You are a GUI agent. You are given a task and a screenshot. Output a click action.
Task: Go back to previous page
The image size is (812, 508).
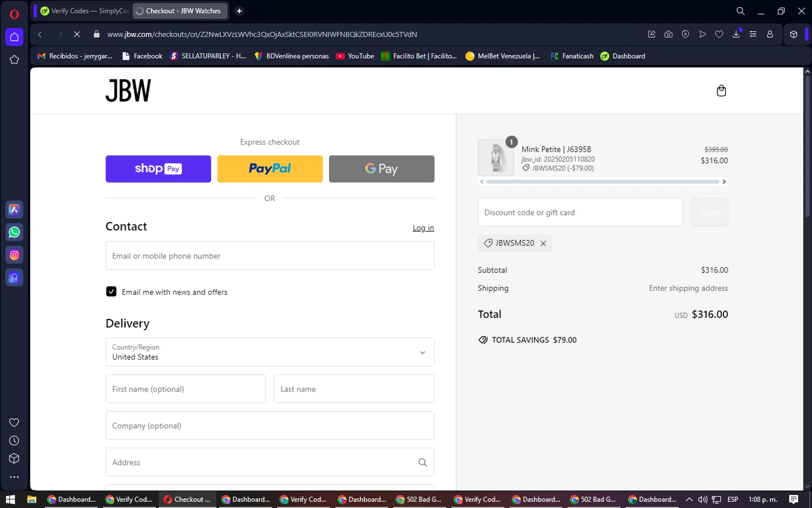[40, 34]
